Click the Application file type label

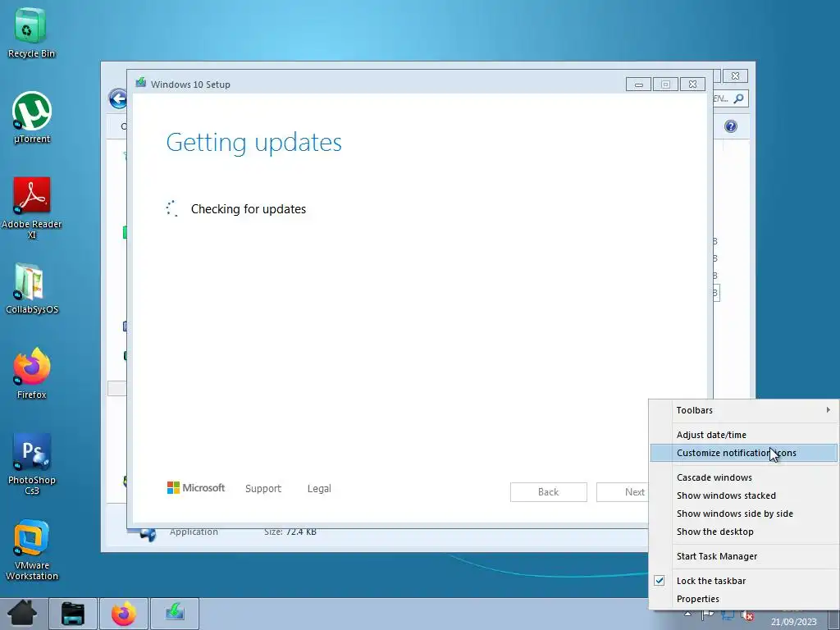pyautogui.click(x=194, y=532)
